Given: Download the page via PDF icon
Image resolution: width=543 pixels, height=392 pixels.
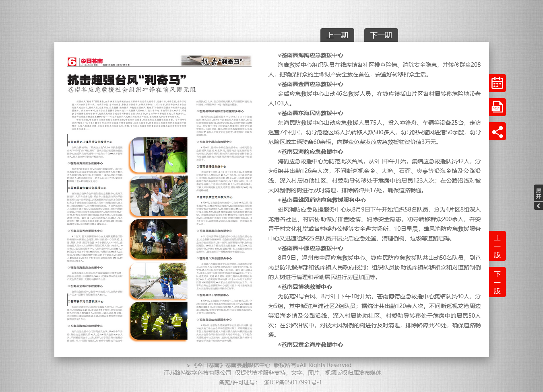Looking at the screenshot, I should click(497, 108).
